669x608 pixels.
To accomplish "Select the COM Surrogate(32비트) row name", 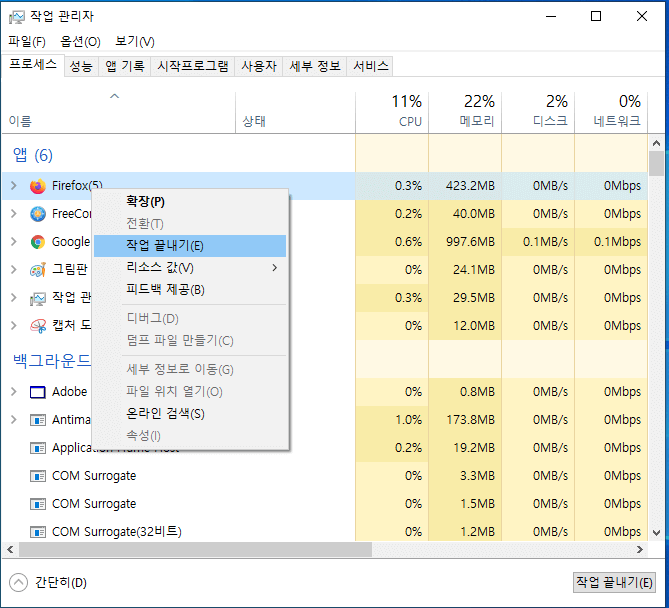I will click(116, 532).
